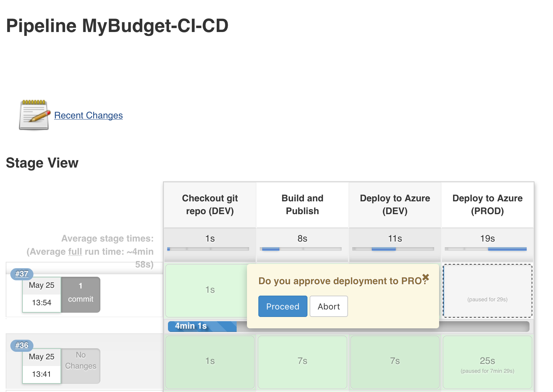Image resolution: width=553 pixels, height=392 pixels.
Task: Open build #36 badge
Action: (22, 345)
